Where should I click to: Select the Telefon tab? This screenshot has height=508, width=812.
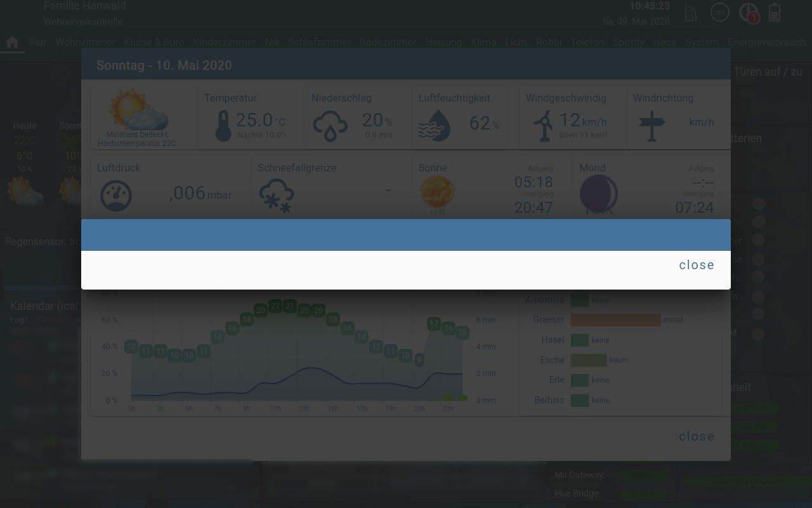pyautogui.click(x=587, y=42)
